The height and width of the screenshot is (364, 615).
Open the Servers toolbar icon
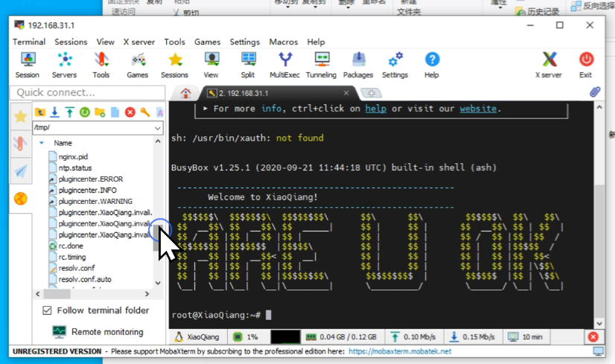(x=64, y=64)
